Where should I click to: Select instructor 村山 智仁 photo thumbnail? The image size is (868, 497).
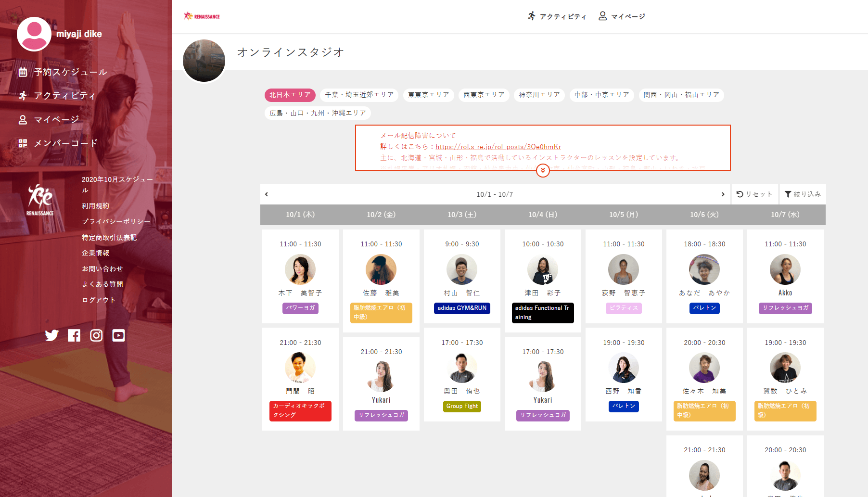click(x=462, y=270)
